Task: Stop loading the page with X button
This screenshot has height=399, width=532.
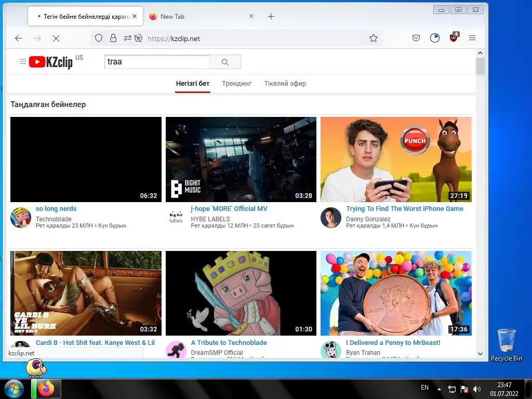Action: 56,38
